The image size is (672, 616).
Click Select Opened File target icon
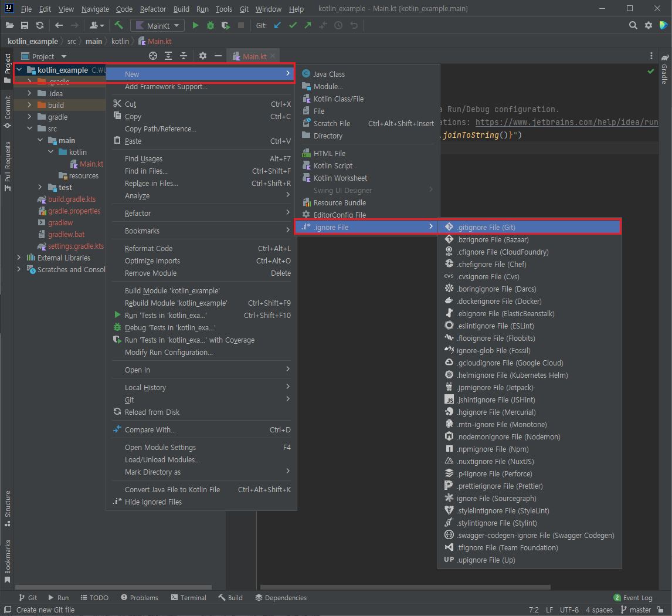[x=153, y=56]
